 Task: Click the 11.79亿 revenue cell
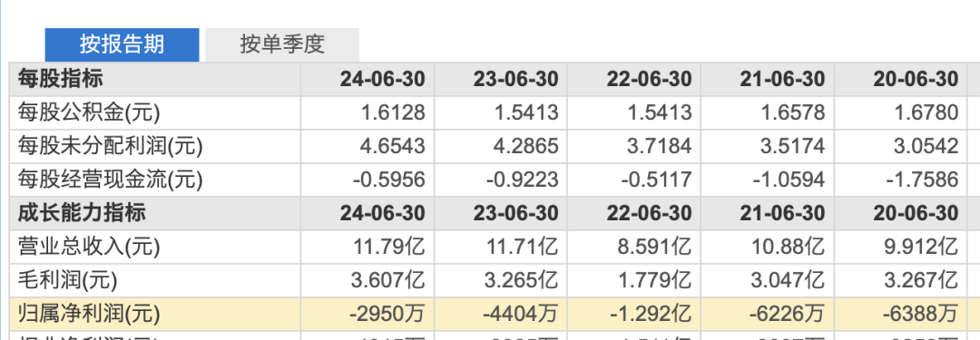[390, 247]
